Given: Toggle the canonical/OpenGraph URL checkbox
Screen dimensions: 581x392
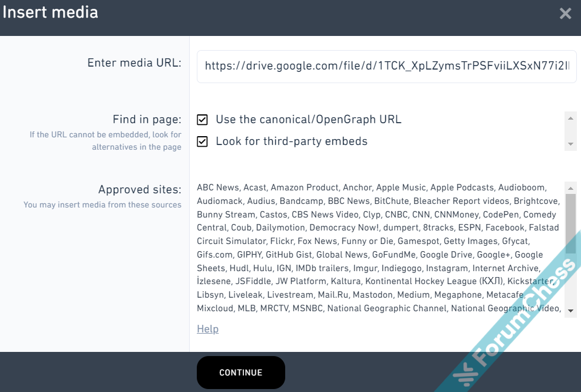Looking at the screenshot, I should 203,120.
